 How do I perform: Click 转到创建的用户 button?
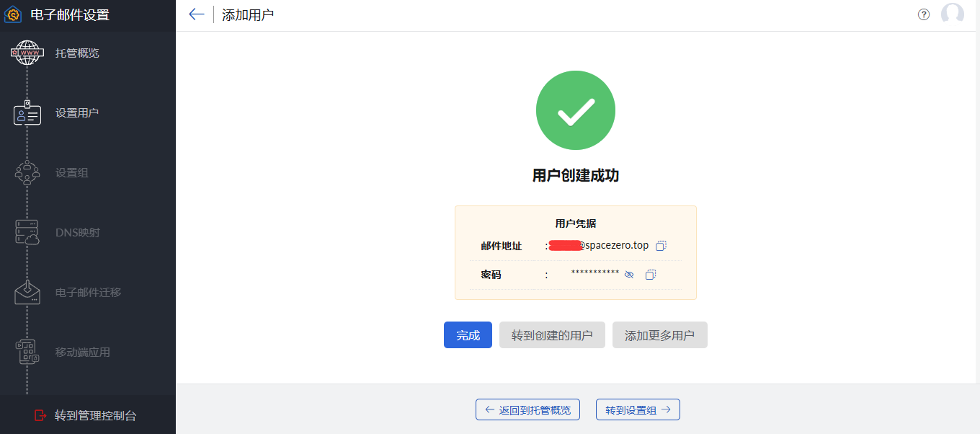click(x=552, y=335)
